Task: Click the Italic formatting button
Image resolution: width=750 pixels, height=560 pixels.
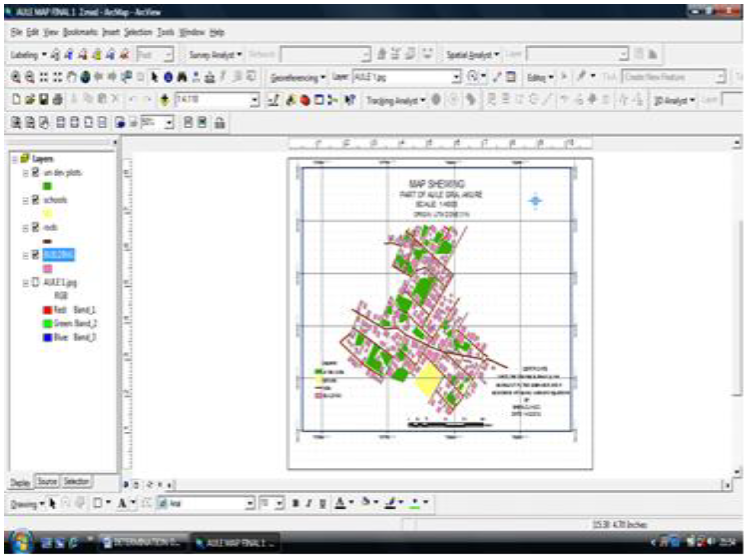Action: coord(309,503)
